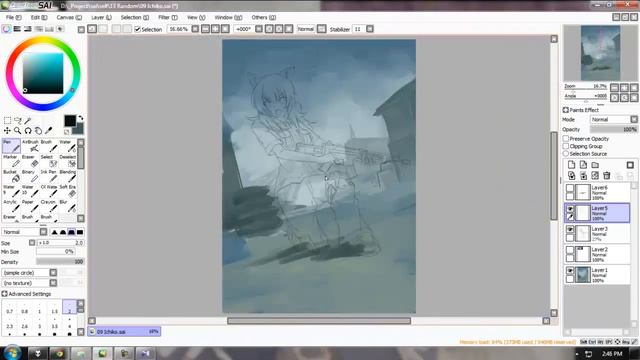Choose the Pen brush tool
This screenshot has width=640, height=360.
tap(11, 146)
